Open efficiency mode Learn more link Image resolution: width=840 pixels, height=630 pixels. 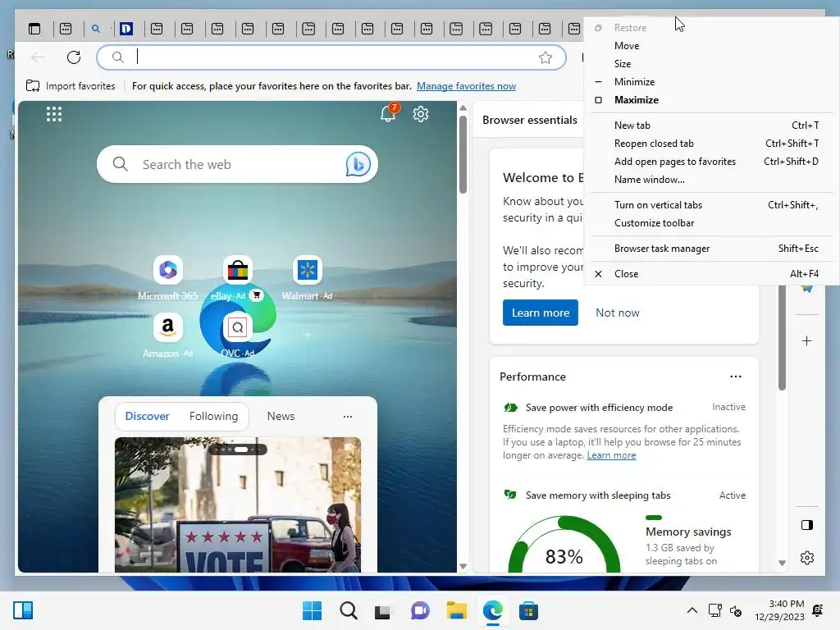tap(611, 454)
